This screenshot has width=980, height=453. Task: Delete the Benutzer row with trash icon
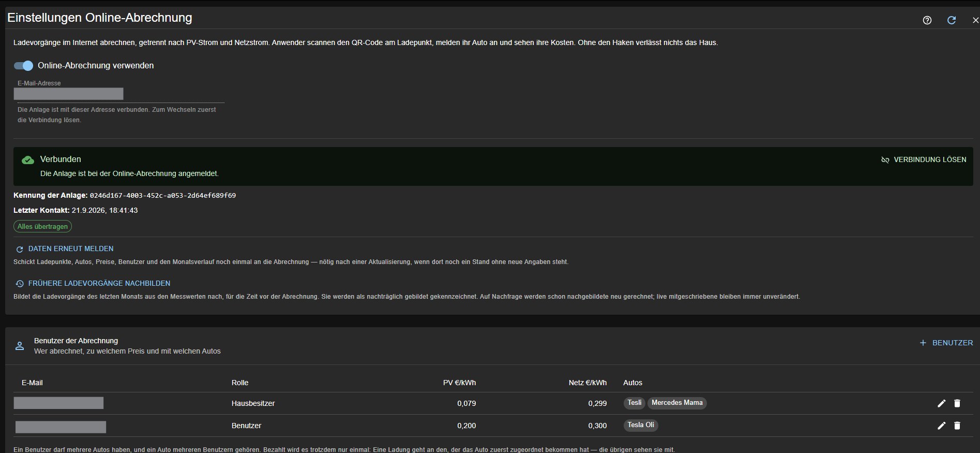pos(957,426)
